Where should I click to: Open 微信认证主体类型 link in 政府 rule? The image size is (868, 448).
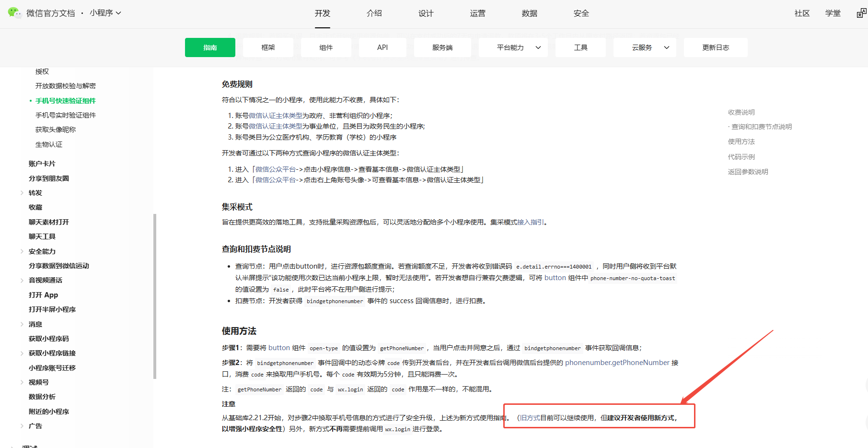pyautogui.click(x=276, y=116)
